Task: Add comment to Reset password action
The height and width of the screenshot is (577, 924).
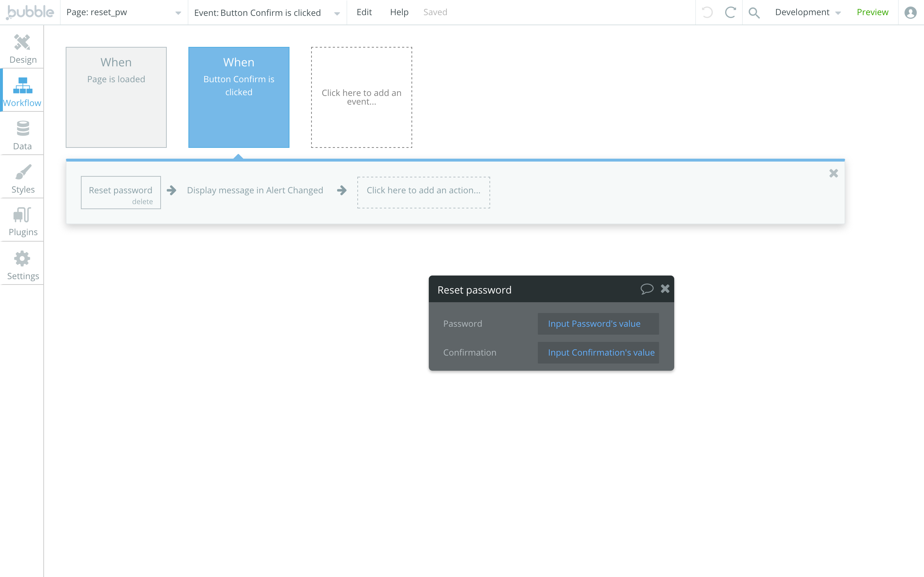Action: (646, 289)
